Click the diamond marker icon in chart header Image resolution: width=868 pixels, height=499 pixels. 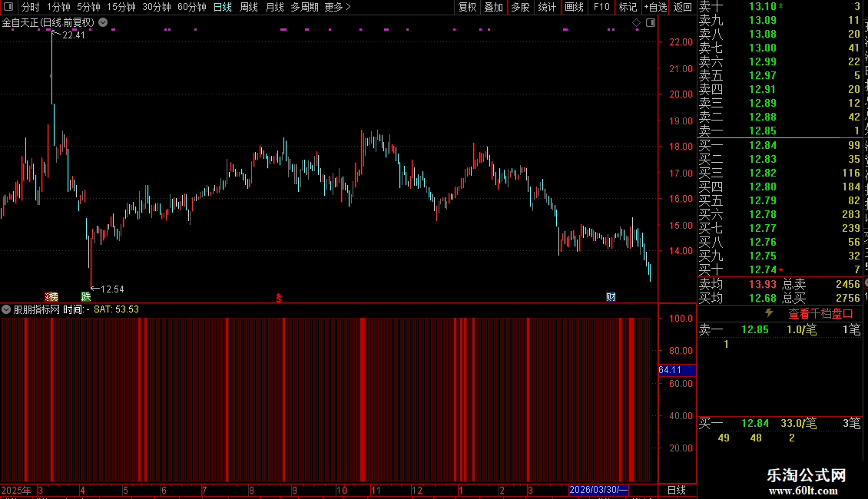point(636,23)
